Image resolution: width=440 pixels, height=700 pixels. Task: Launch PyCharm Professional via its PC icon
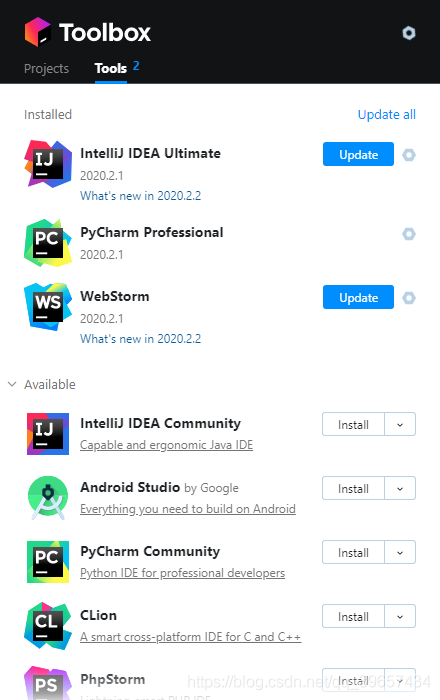(48, 243)
